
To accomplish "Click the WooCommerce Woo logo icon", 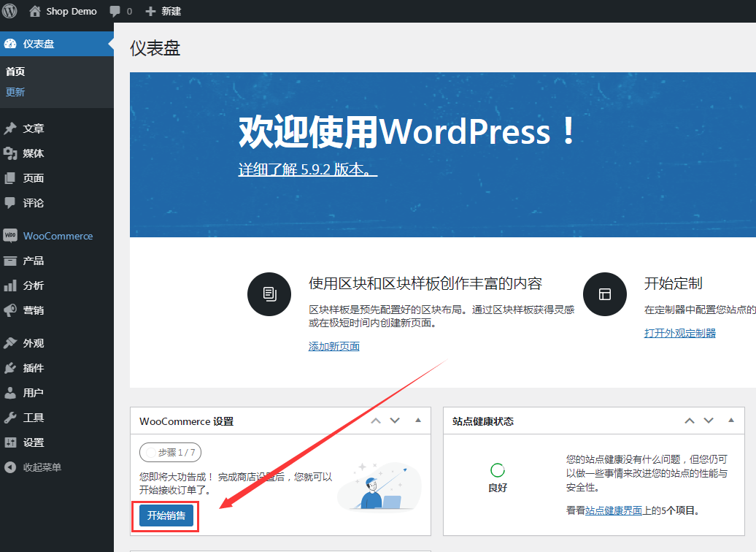I will click(x=10, y=235).
